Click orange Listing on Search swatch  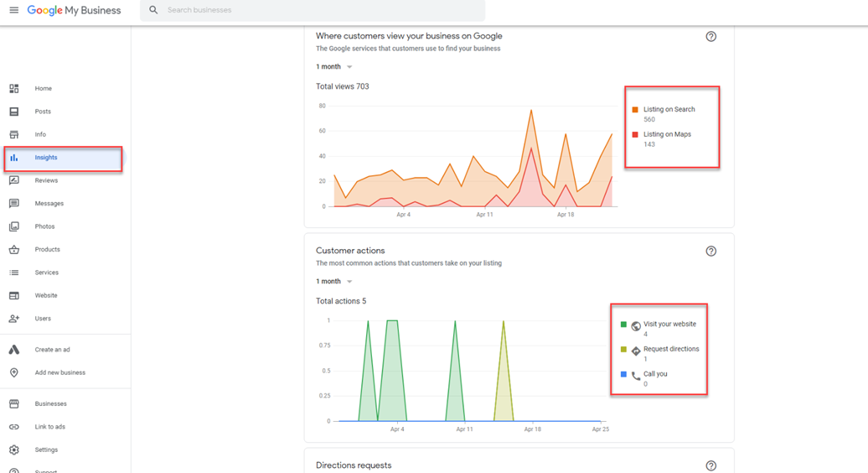635,110
